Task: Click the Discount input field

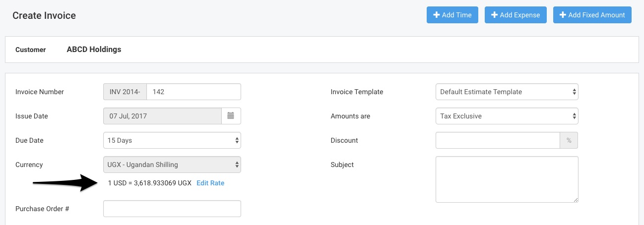Action: (x=498, y=140)
